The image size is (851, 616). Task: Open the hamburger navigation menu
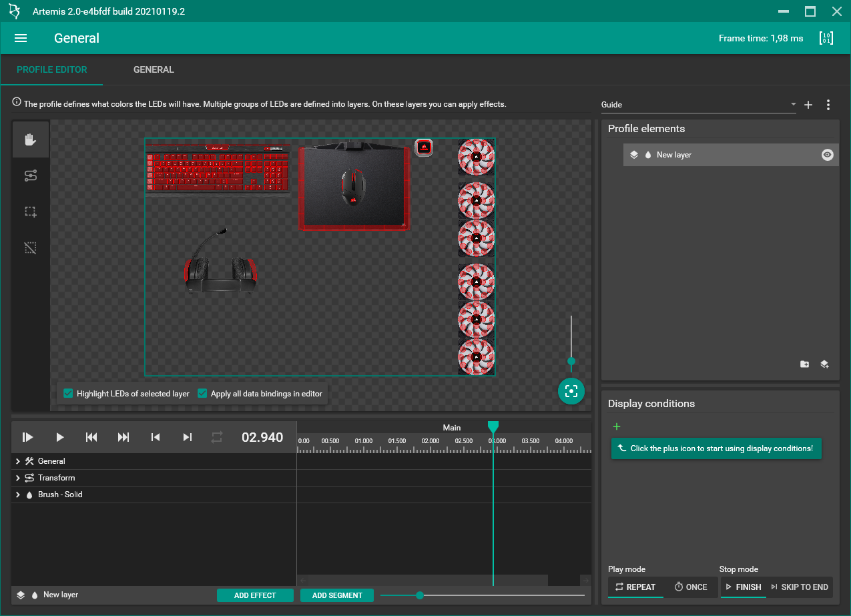[x=21, y=38]
